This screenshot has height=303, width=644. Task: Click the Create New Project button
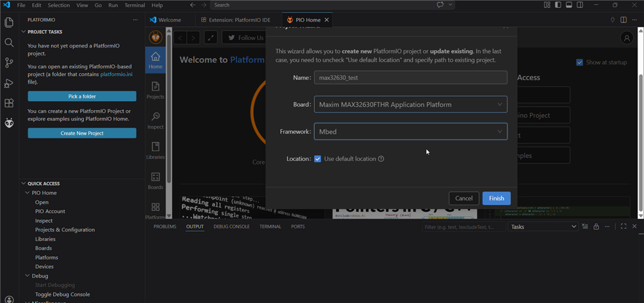pyautogui.click(x=82, y=133)
